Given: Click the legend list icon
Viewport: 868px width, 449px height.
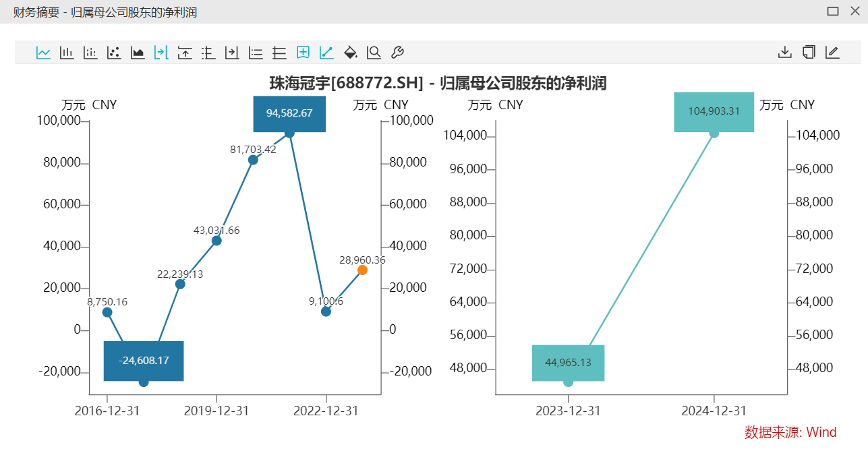Looking at the screenshot, I should [x=256, y=53].
